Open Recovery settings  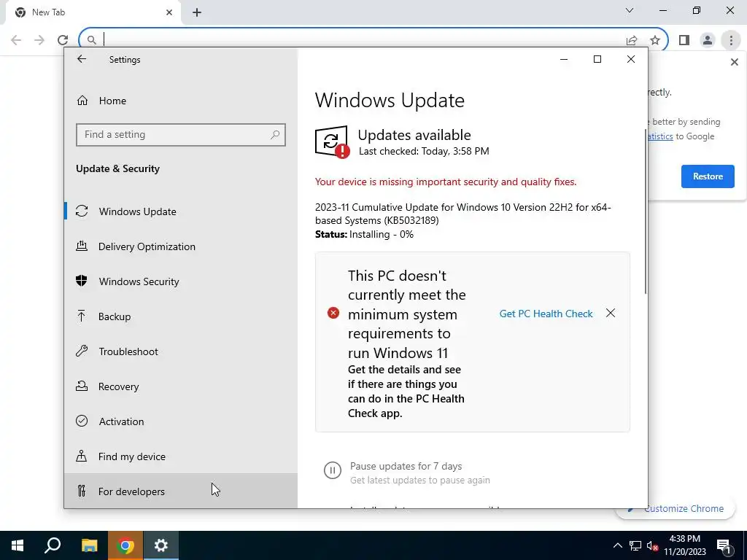click(181, 386)
